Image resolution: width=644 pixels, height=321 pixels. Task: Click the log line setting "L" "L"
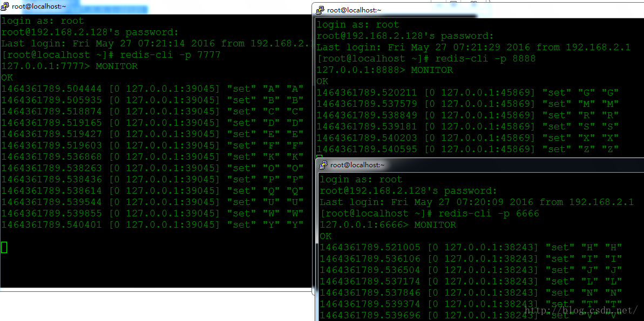coord(471,281)
